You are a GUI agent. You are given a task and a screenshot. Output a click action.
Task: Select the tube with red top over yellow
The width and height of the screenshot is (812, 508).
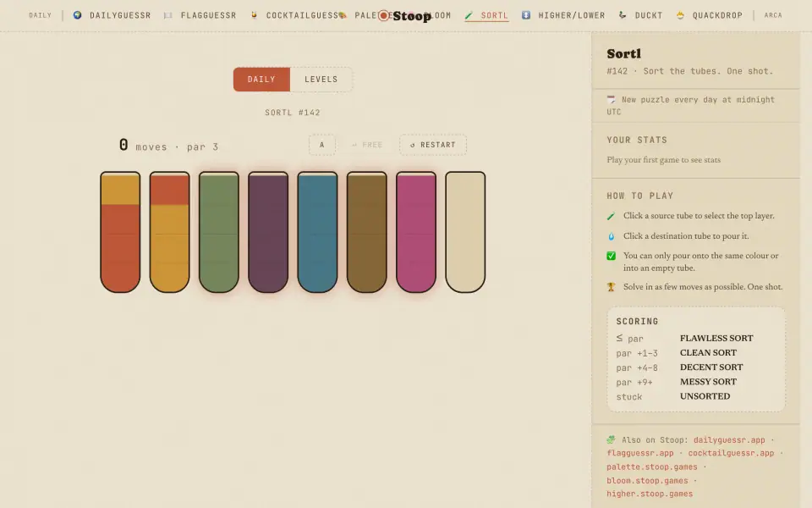click(x=169, y=232)
